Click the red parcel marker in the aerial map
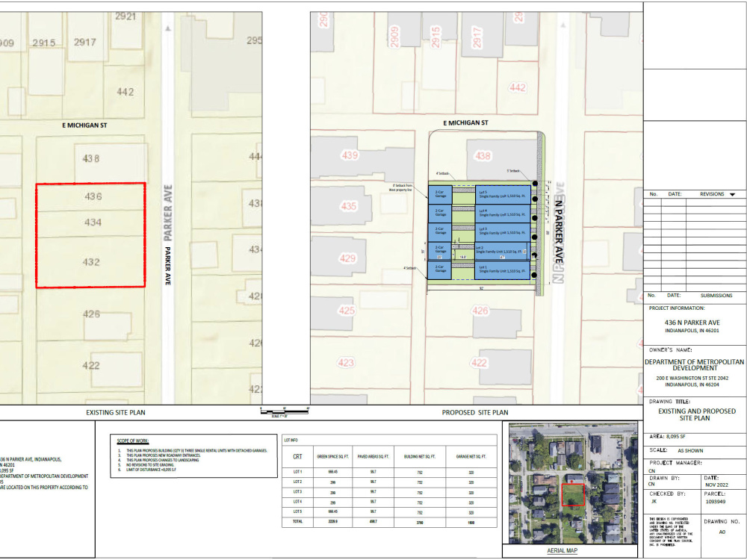The image size is (747, 560). click(573, 494)
